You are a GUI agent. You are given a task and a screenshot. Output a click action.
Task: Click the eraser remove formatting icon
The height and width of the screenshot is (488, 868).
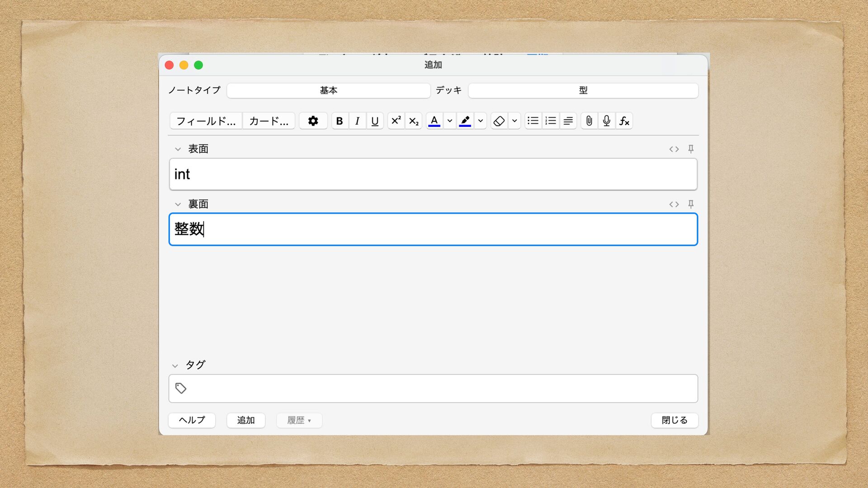(499, 121)
